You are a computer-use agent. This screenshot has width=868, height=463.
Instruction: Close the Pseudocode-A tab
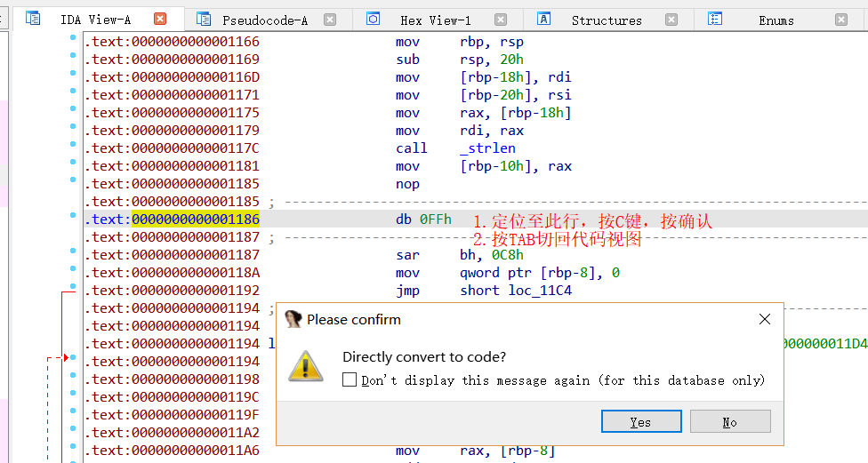coord(330,20)
